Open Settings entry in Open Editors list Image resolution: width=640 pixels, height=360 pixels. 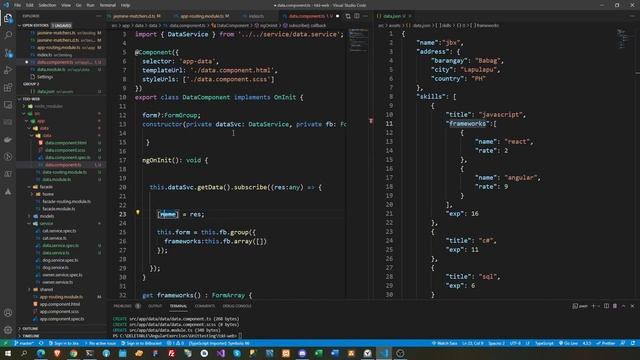pos(45,77)
